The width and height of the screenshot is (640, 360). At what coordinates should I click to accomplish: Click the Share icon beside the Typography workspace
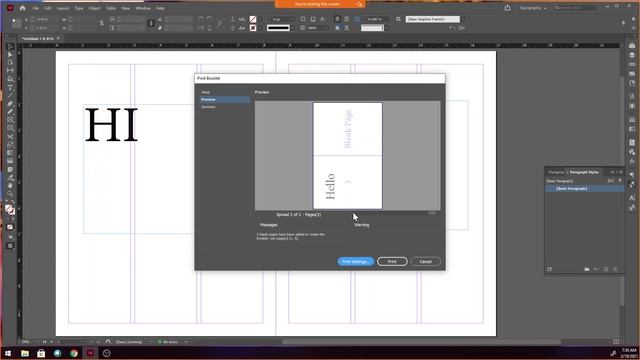point(507,8)
